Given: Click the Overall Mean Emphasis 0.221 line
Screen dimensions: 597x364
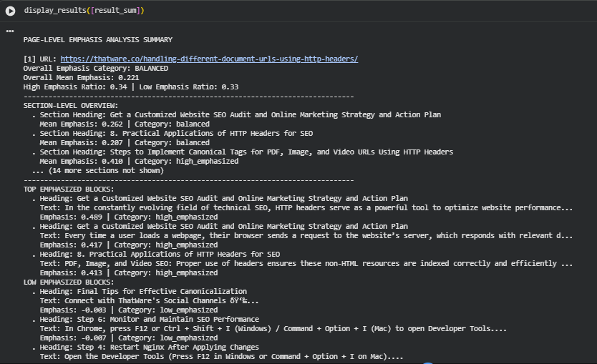Looking at the screenshot, I should coord(81,78).
